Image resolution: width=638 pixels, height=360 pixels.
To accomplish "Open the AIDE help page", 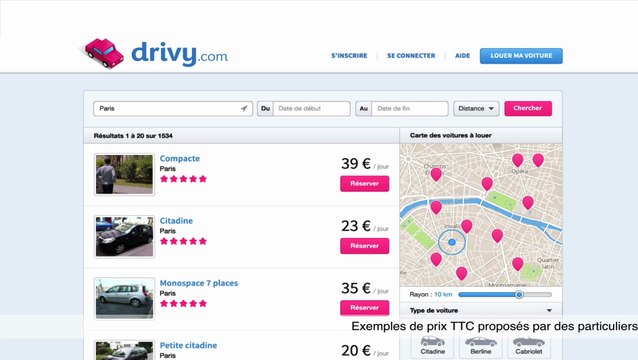I will pos(462,56).
